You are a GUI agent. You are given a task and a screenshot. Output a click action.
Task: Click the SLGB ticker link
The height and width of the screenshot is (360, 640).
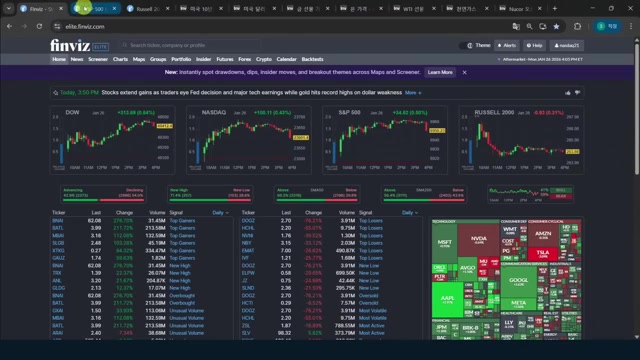58,243
